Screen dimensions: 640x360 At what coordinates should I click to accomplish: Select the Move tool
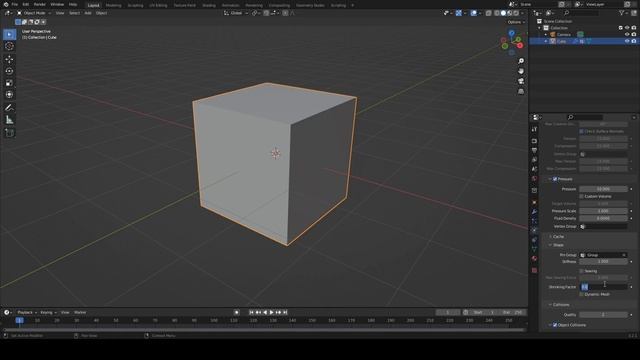(9, 59)
